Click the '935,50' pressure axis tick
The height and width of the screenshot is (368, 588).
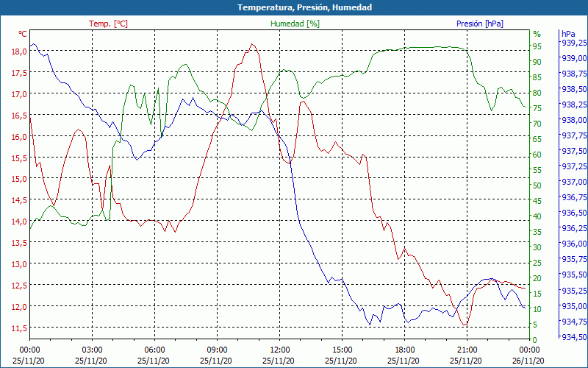click(x=575, y=275)
